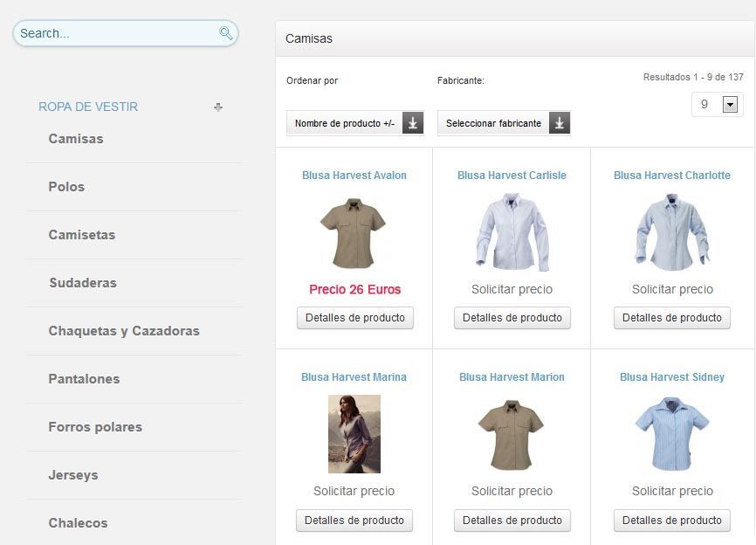Go to the Forros polares category
The width and height of the screenshot is (756, 545).
click(95, 427)
